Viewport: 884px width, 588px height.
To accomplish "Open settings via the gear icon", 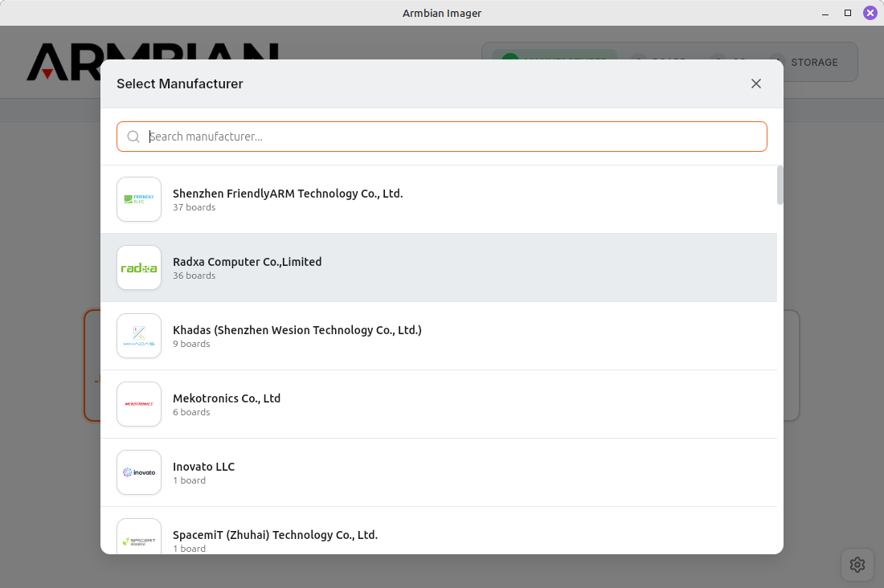I will click(857, 565).
